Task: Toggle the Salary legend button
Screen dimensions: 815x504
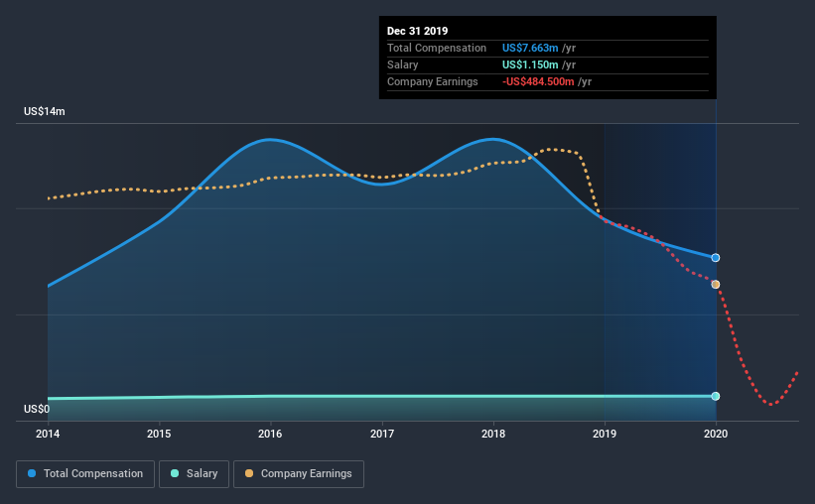Action: [x=194, y=474]
